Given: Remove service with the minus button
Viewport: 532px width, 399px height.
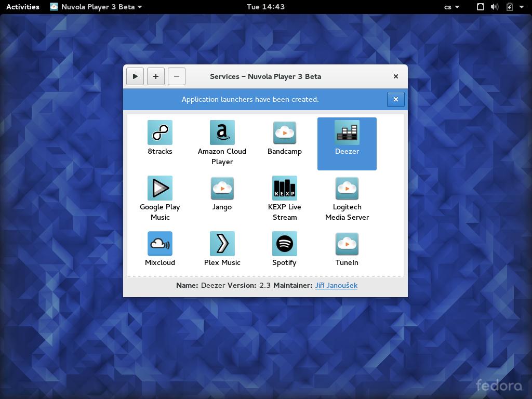Looking at the screenshot, I should coord(177,76).
